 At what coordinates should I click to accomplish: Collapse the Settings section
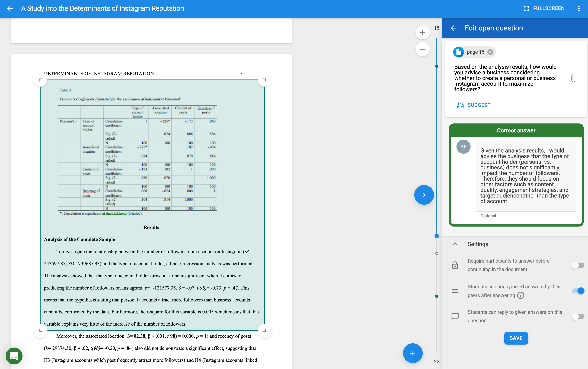tap(455, 244)
